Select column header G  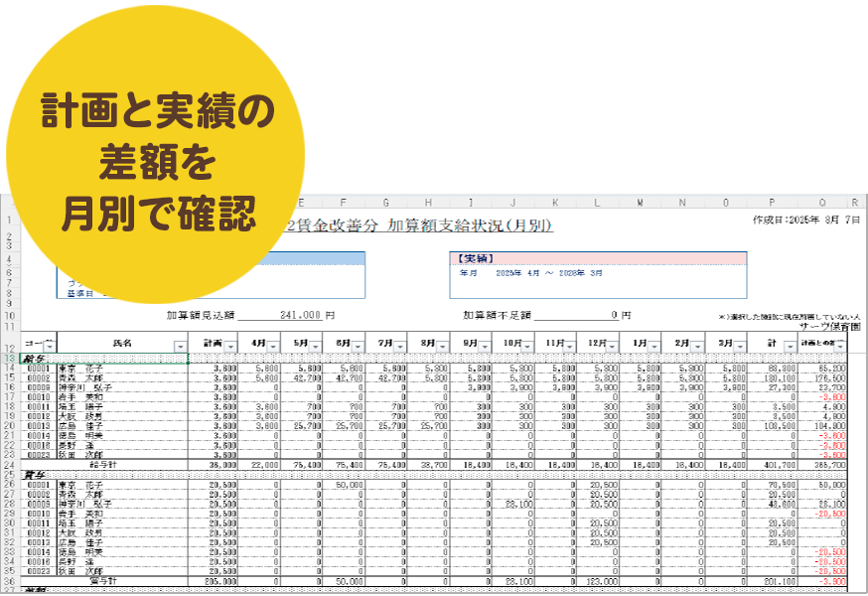[386, 203]
